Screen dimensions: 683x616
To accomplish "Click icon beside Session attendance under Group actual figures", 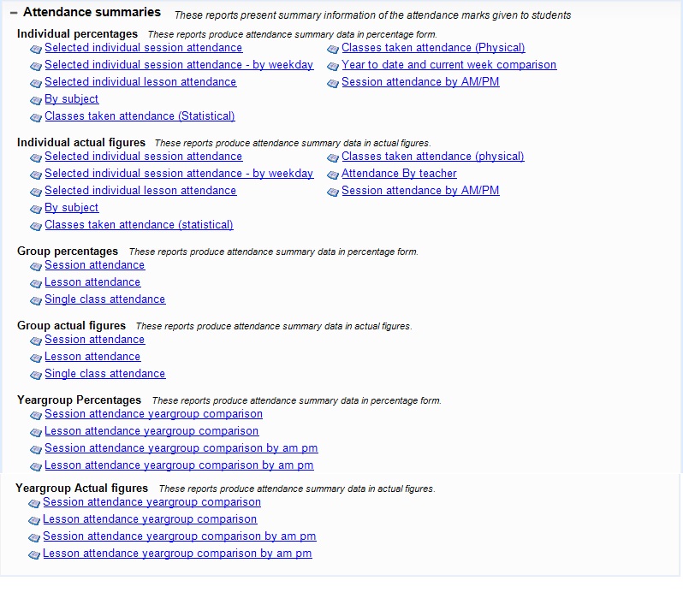I will click(x=36, y=341).
